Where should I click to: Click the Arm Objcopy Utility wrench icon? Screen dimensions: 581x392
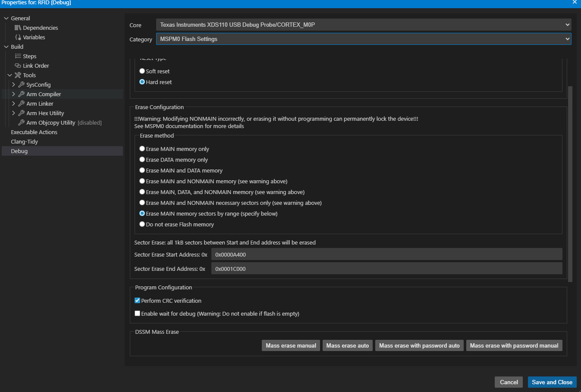coord(21,122)
